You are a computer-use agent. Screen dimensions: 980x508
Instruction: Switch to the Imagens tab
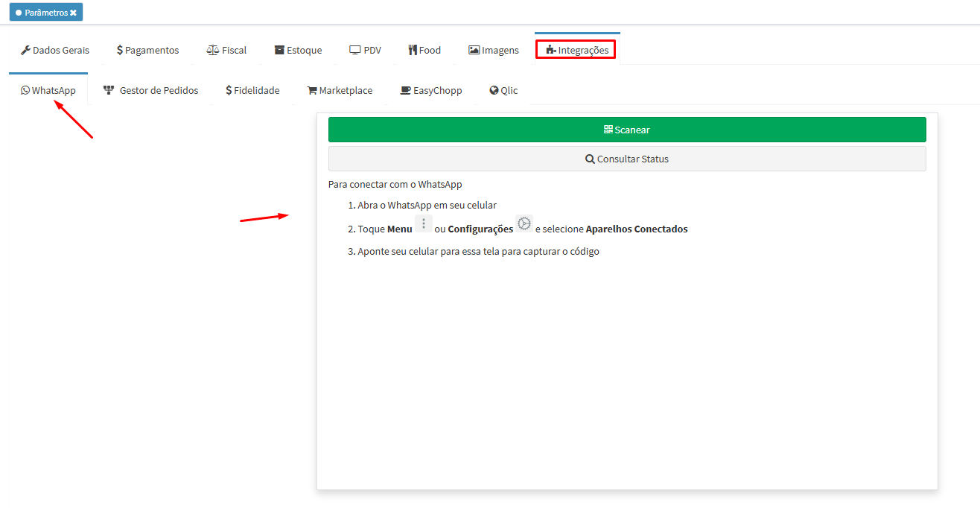[x=493, y=50]
